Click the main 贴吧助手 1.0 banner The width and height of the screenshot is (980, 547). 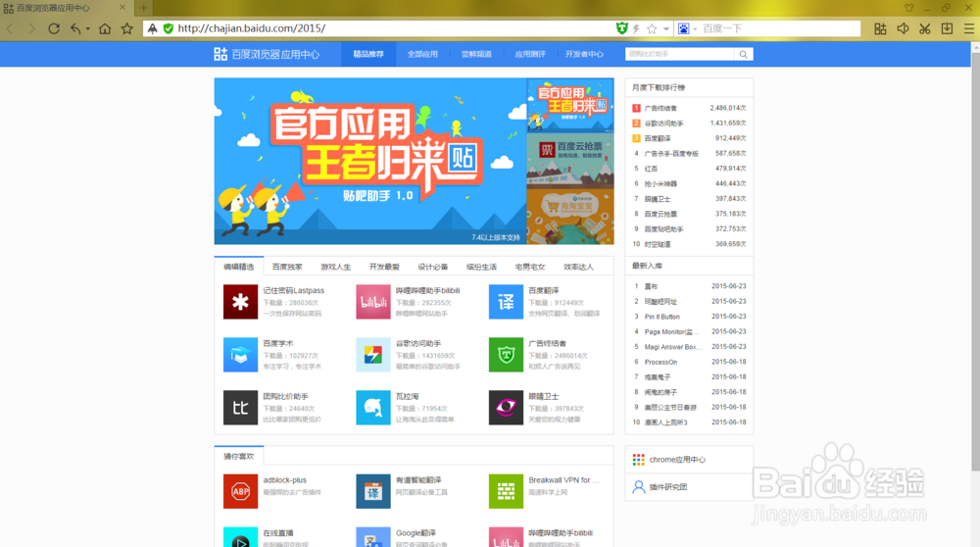[x=370, y=162]
